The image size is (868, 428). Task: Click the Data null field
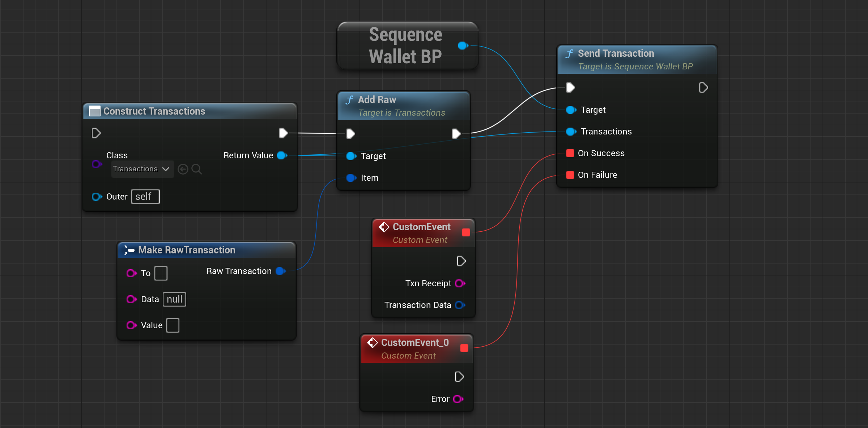tap(174, 299)
